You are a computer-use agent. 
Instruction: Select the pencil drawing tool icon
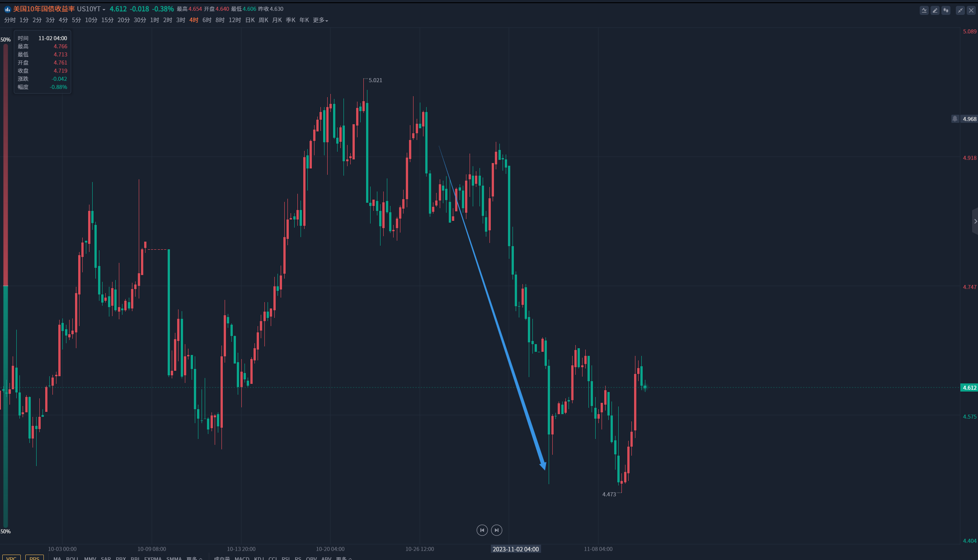[x=935, y=10]
